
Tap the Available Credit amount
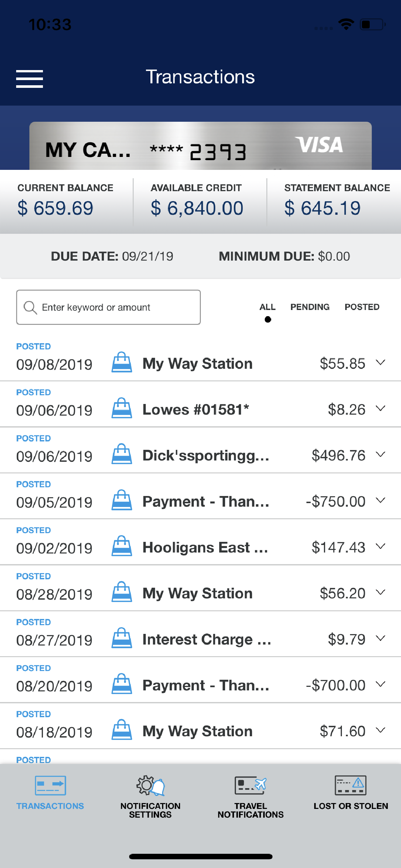pyautogui.click(x=197, y=208)
